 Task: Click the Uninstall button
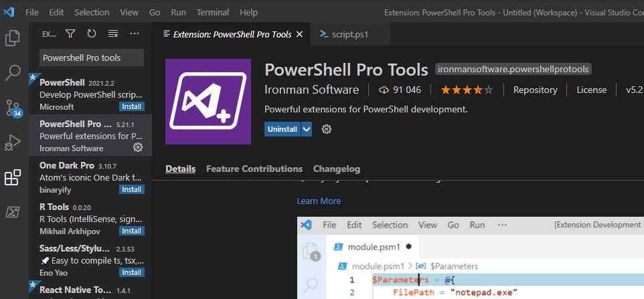(x=283, y=129)
